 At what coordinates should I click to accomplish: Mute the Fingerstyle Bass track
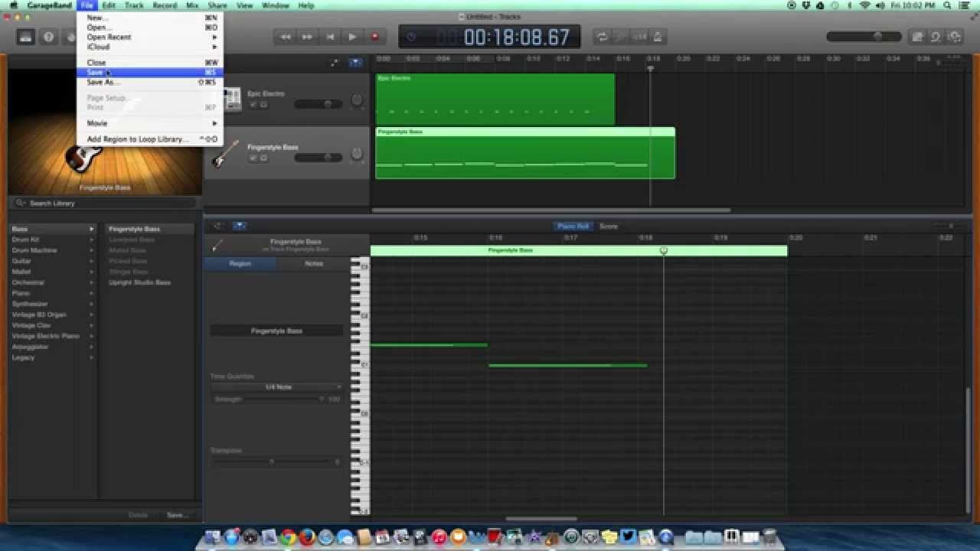(x=253, y=158)
